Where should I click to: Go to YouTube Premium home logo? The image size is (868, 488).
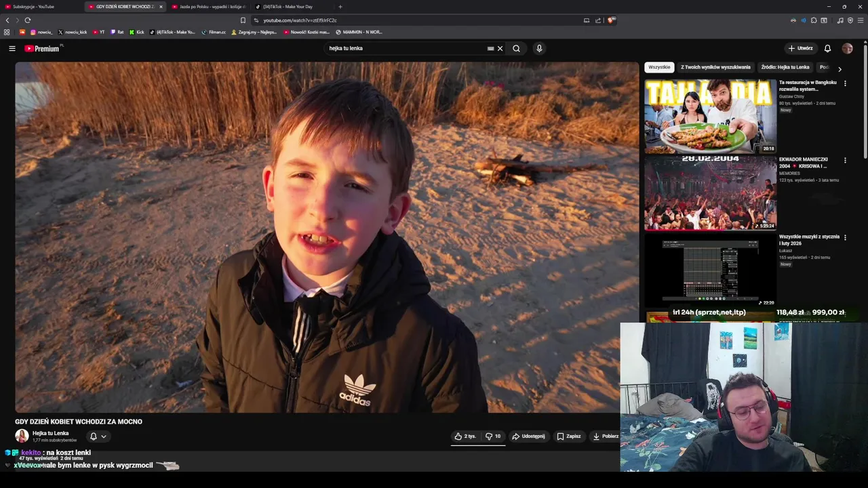point(43,48)
